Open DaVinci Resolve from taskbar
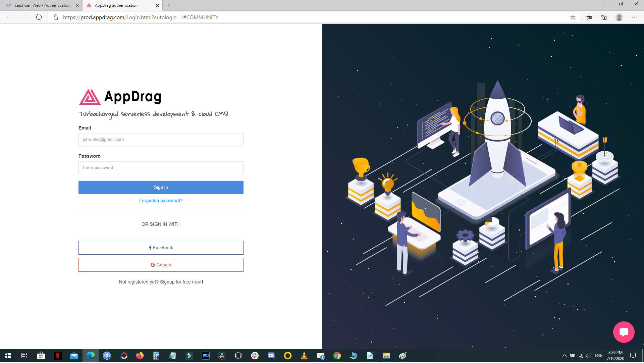644x363 pixels. click(x=222, y=356)
